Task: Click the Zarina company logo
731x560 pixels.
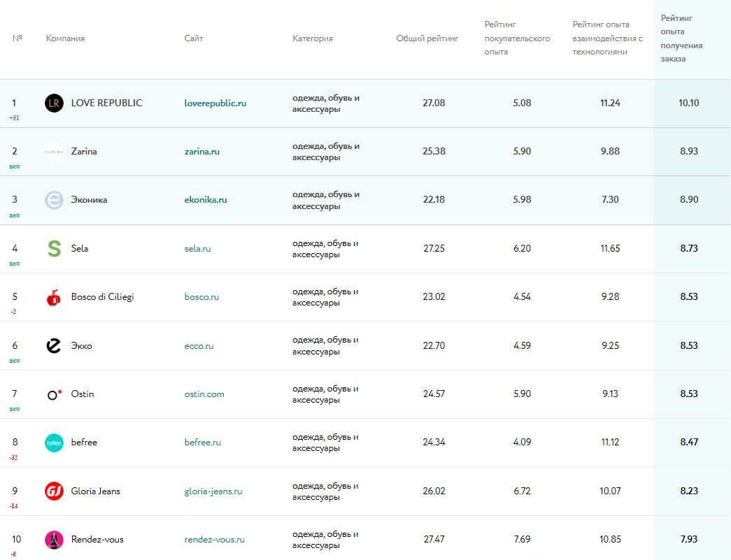Action: tap(54, 152)
